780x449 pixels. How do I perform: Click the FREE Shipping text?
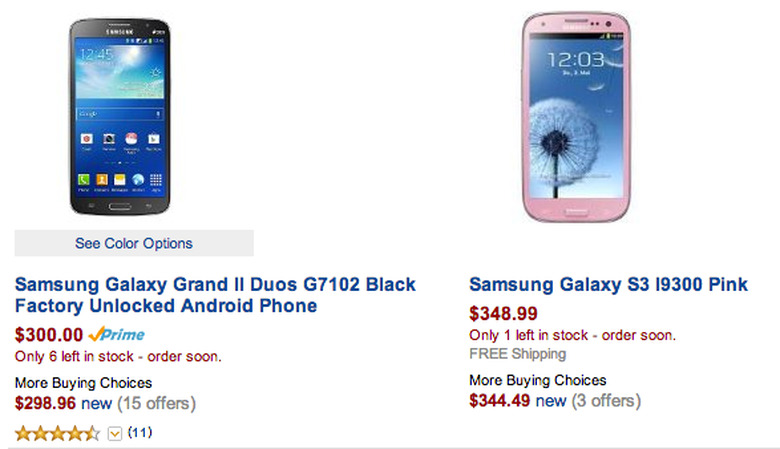(517, 354)
